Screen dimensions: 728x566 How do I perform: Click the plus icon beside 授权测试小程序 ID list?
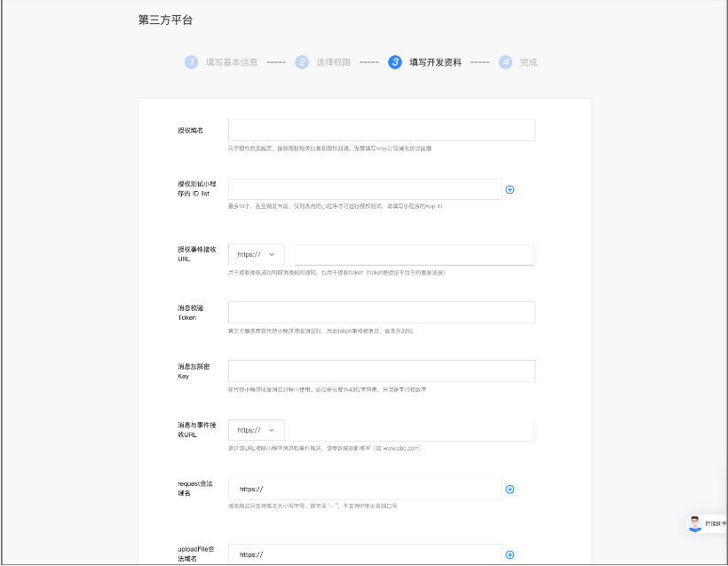click(510, 189)
